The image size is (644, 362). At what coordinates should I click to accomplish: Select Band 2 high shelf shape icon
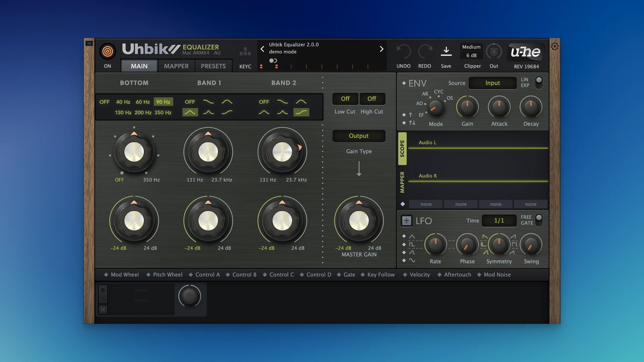301,112
